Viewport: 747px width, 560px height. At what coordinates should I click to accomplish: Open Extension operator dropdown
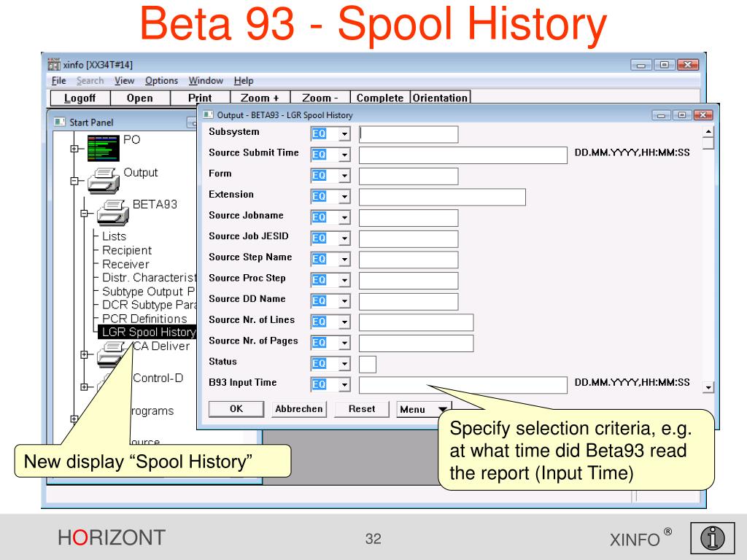(344, 197)
